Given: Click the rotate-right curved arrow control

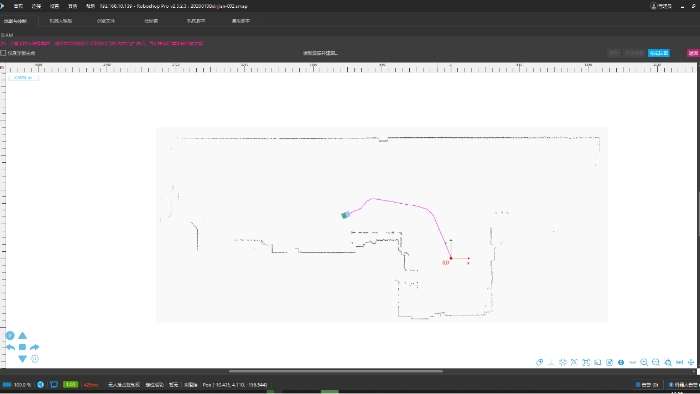Looking at the screenshot, I should coord(34,347).
